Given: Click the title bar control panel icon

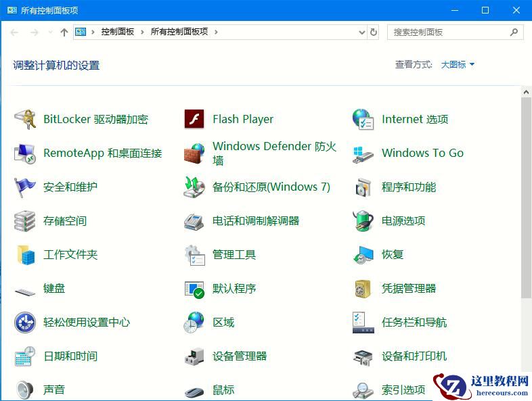Looking at the screenshot, I should 12,10.
